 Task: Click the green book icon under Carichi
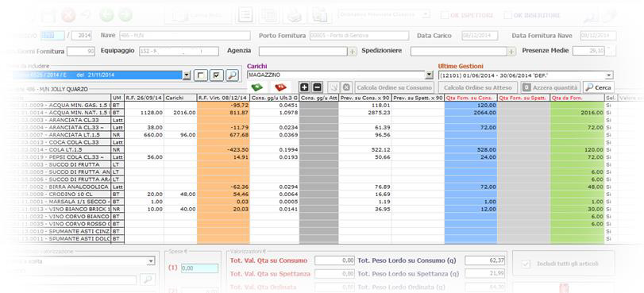tap(257, 87)
